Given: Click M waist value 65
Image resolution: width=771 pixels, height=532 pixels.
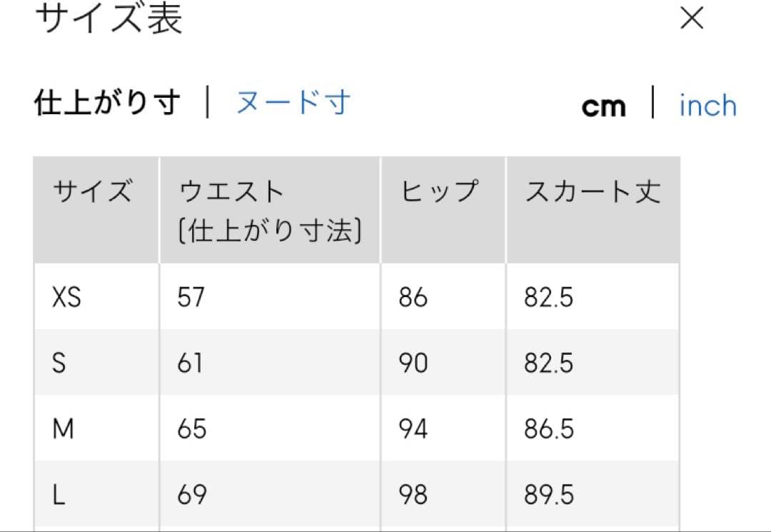Looking at the screenshot, I should tap(192, 429).
